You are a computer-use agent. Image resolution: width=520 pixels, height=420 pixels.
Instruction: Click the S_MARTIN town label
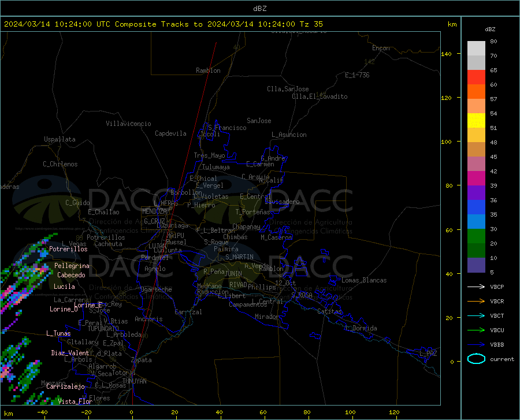239,257
